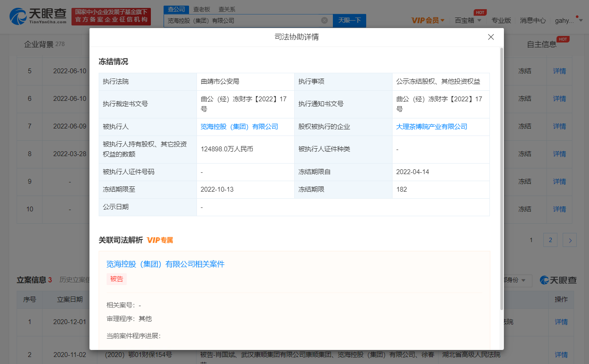Click the 被告 tag
589x364 pixels.
[117, 279]
